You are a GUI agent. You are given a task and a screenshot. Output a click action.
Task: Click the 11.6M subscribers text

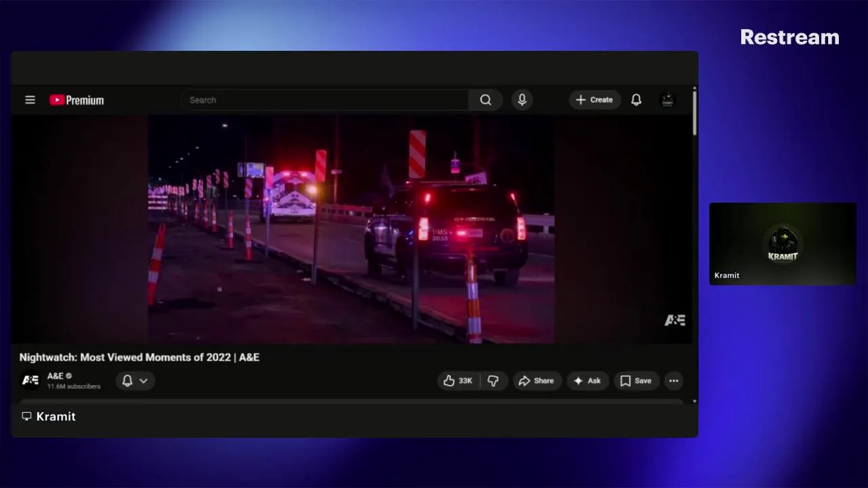(x=73, y=386)
